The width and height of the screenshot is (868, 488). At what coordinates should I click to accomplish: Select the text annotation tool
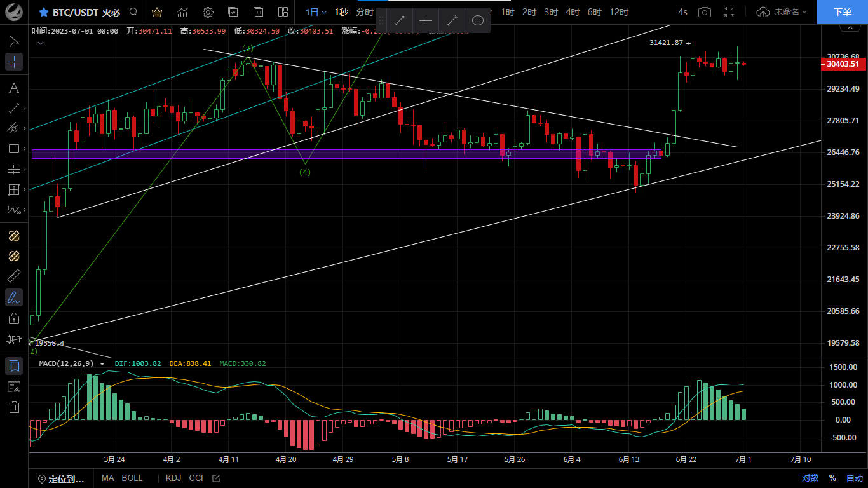[14, 88]
